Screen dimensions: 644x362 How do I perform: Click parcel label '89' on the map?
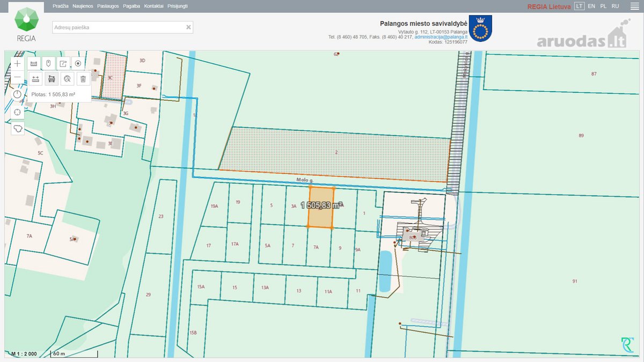581,136
